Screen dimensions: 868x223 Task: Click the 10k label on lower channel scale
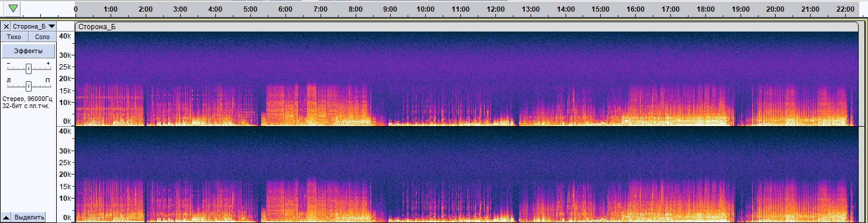click(66, 198)
